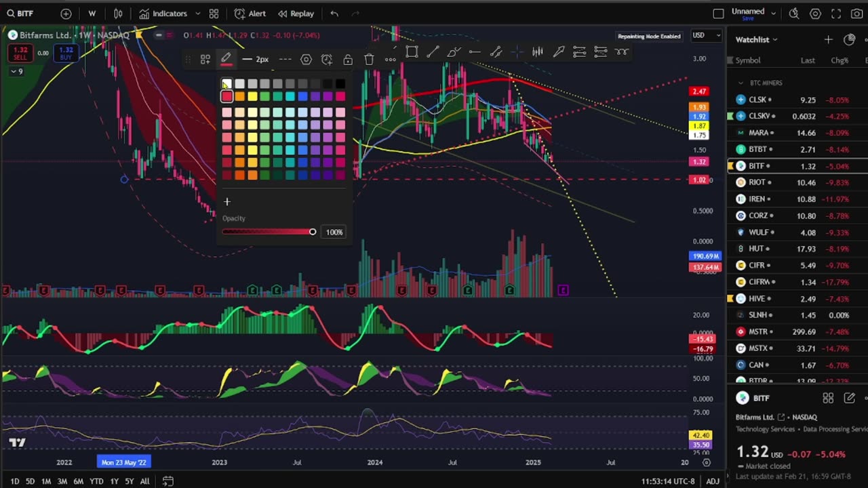Viewport: 868px width, 488px height.
Task: Select the bars pattern favorite tool
Action: click(538, 52)
